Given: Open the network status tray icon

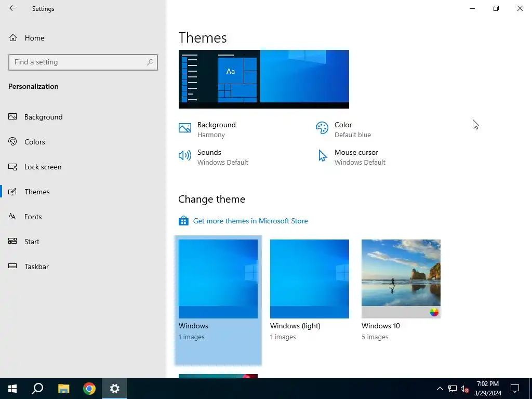Looking at the screenshot, I should (x=453, y=389).
